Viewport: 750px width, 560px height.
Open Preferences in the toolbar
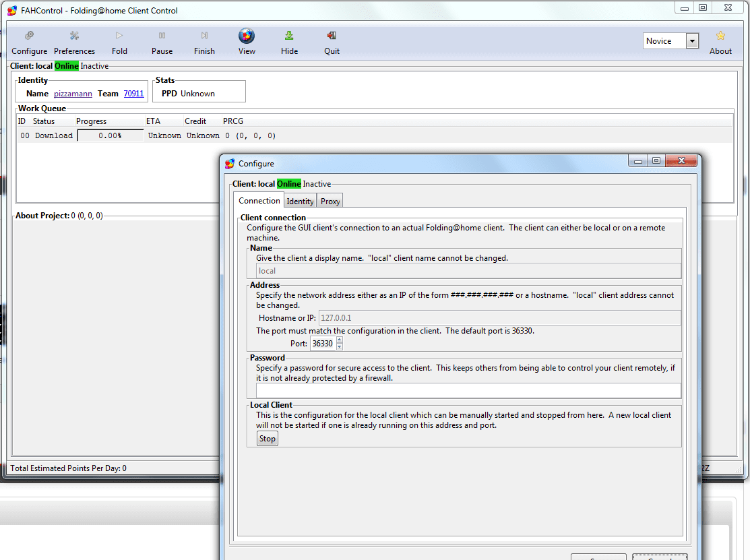74,42
